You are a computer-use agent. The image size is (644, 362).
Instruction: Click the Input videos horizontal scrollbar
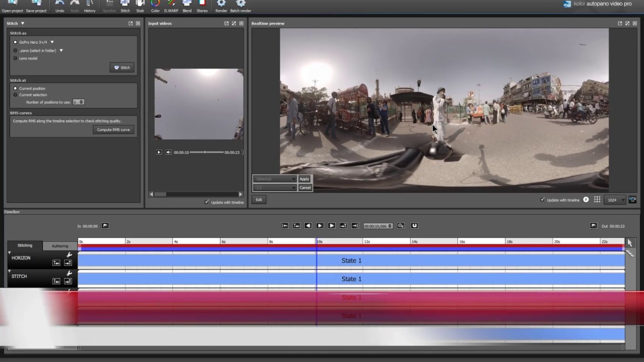click(x=196, y=194)
